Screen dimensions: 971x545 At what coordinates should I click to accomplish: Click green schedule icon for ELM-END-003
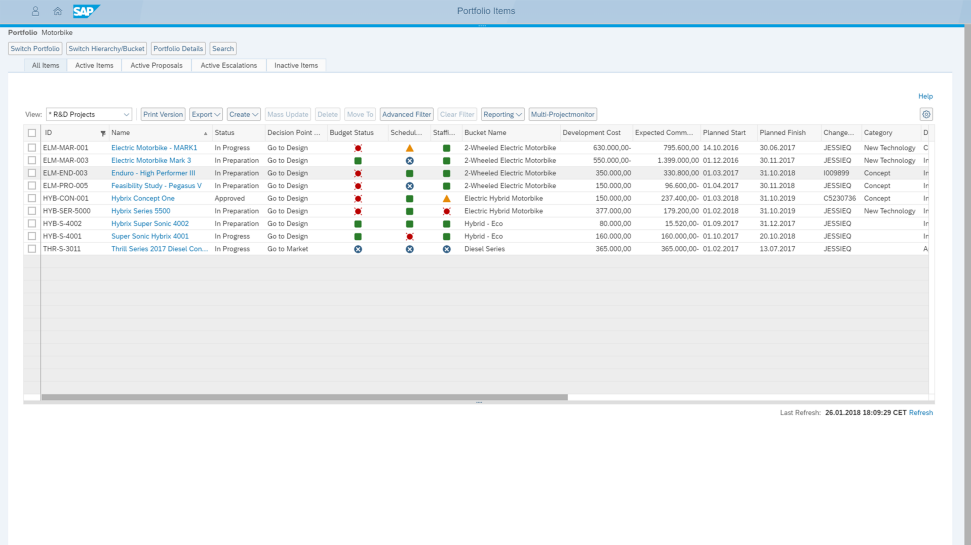[409, 173]
